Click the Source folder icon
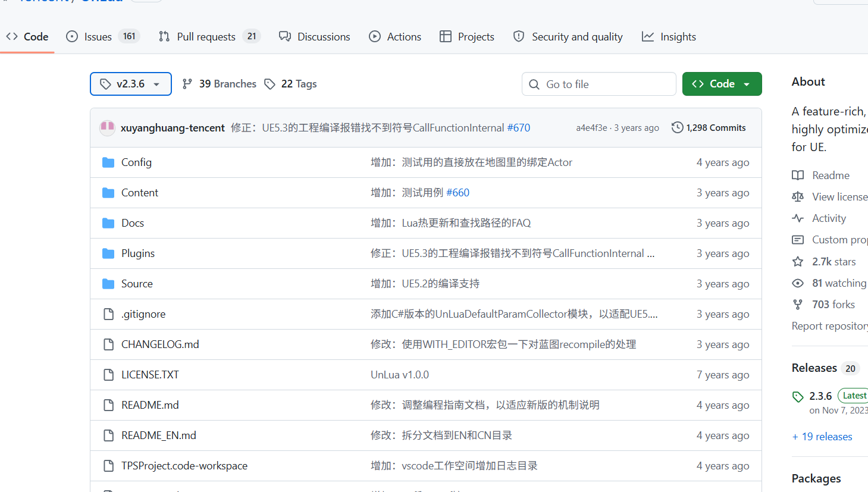868x492 pixels. (108, 284)
